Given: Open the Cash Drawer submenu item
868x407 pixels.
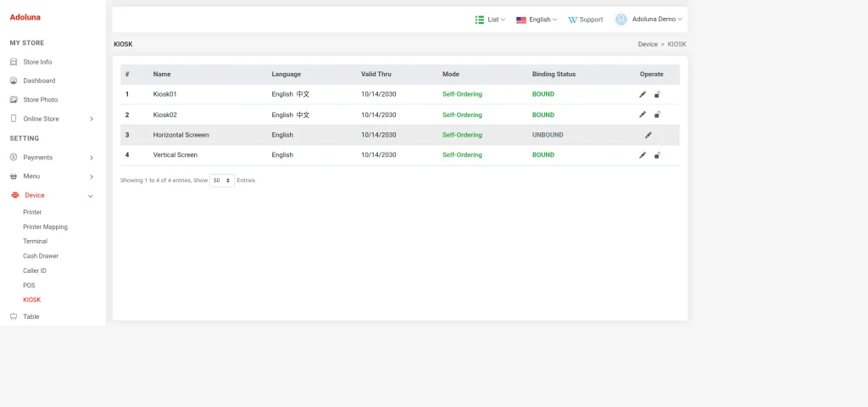Looking at the screenshot, I should tap(41, 256).
